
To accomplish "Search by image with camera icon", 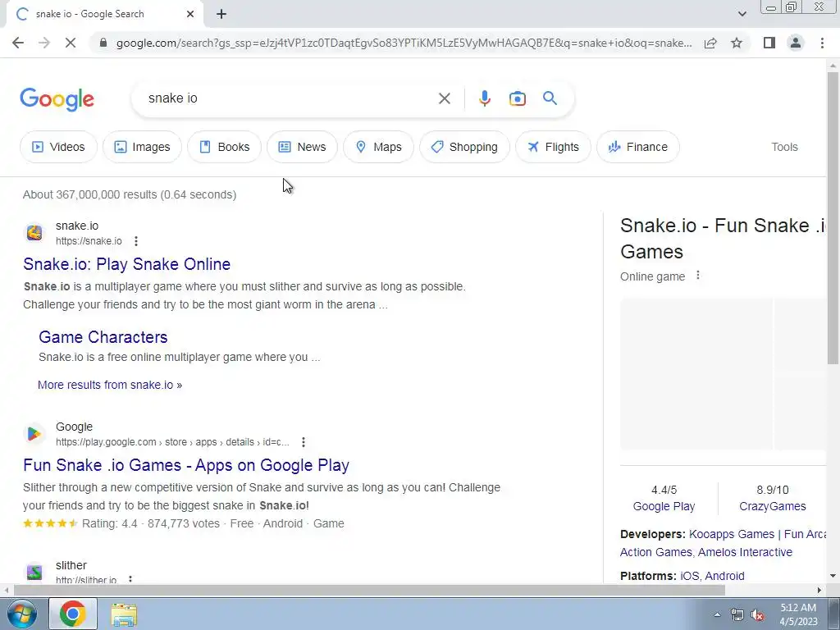I will [517, 98].
